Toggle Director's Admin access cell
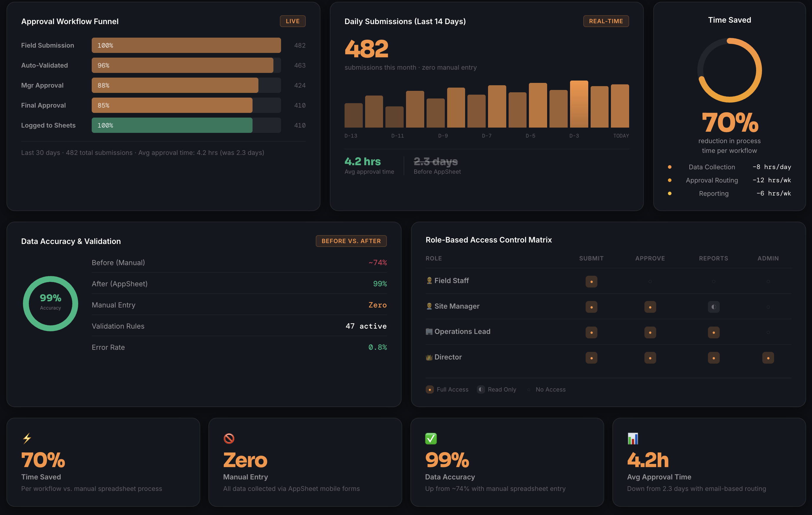Viewport: 812px width, 515px height. (x=768, y=358)
